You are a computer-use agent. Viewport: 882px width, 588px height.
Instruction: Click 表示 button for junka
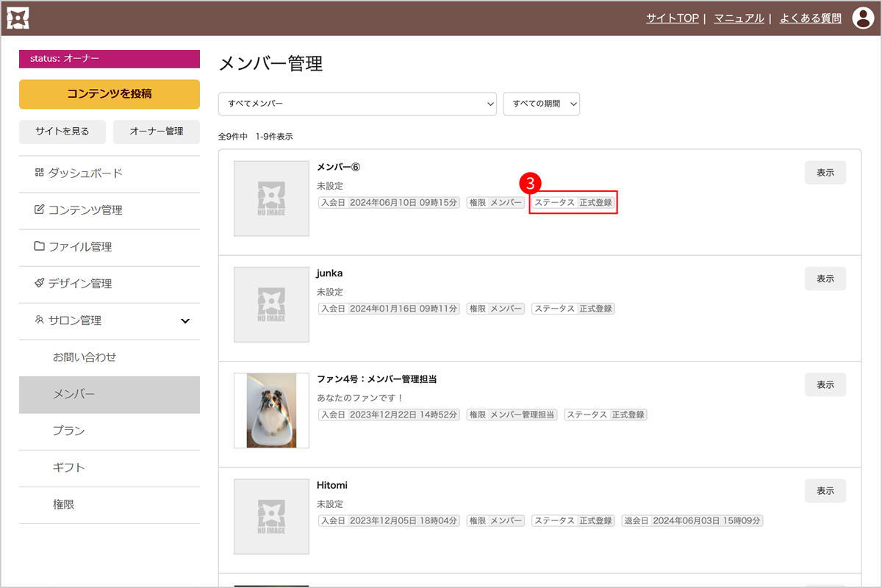[825, 279]
